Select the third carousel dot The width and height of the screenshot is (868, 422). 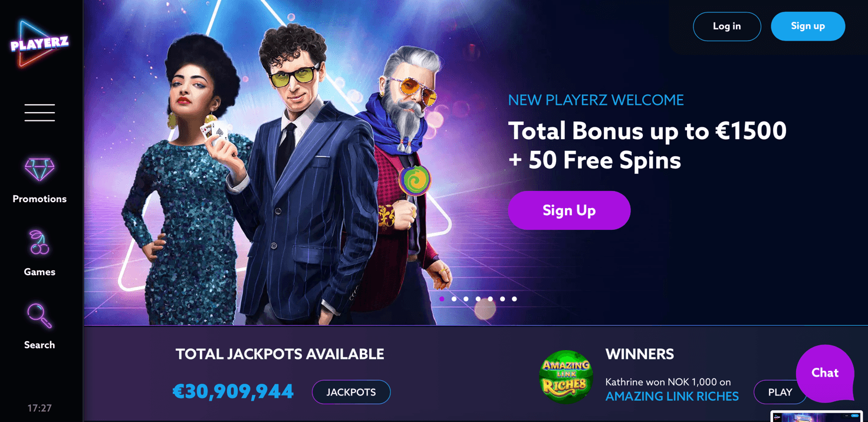pos(466,299)
